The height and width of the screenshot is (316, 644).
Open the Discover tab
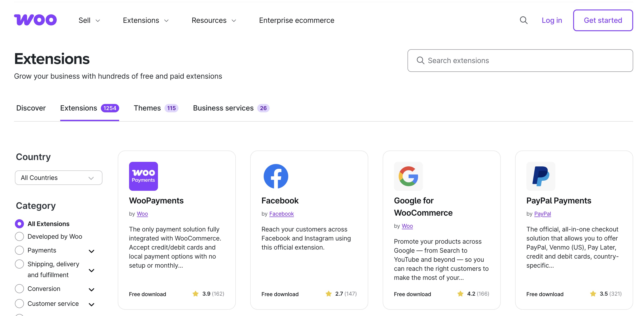pyautogui.click(x=31, y=108)
